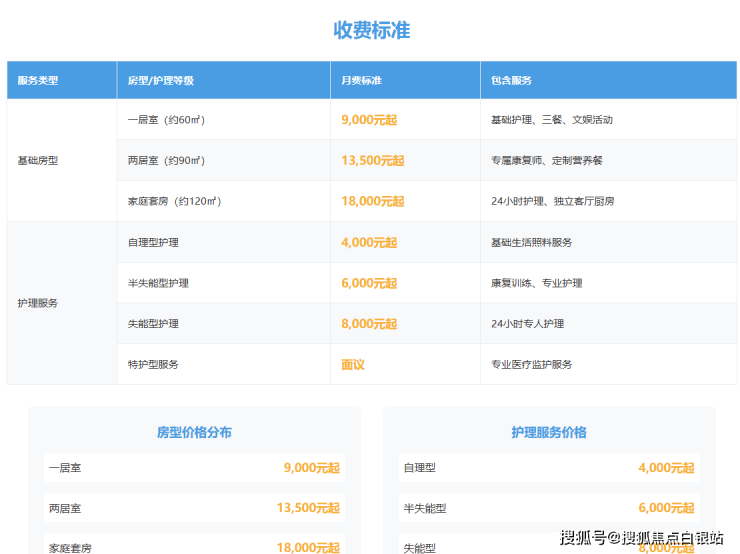Open the 护理服务价格 card heading
Viewport: 740px width, 554px height.
[549, 432]
